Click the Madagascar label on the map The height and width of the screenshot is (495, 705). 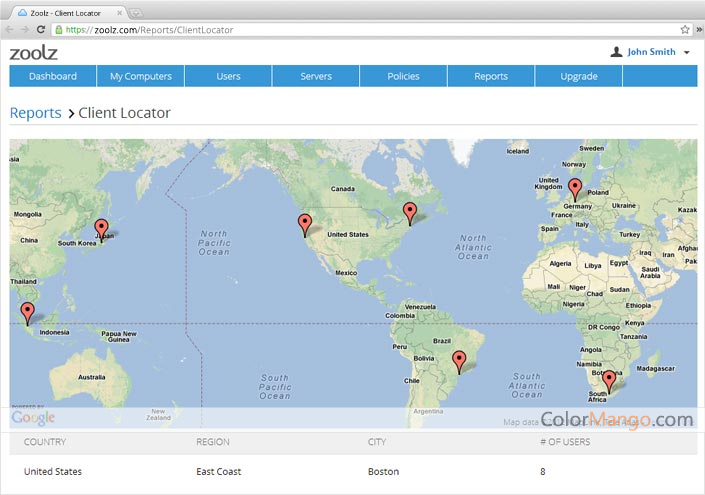pyautogui.click(x=656, y=368)
